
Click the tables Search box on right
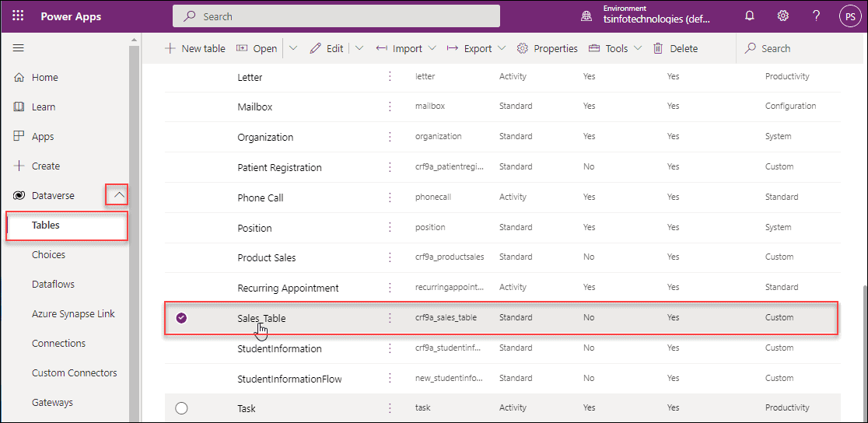pyautogui.click(x=798, y=49)
